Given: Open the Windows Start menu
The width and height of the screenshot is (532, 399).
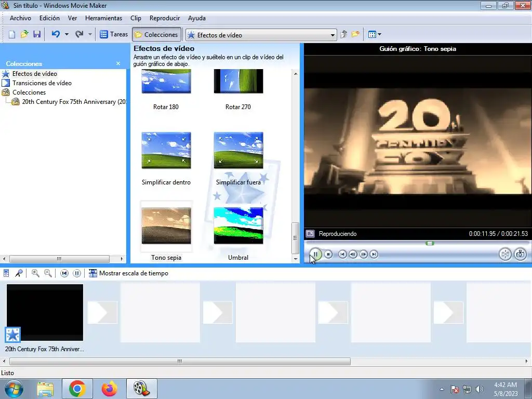Looking at the screenshot, I should [x=14, y=389].
